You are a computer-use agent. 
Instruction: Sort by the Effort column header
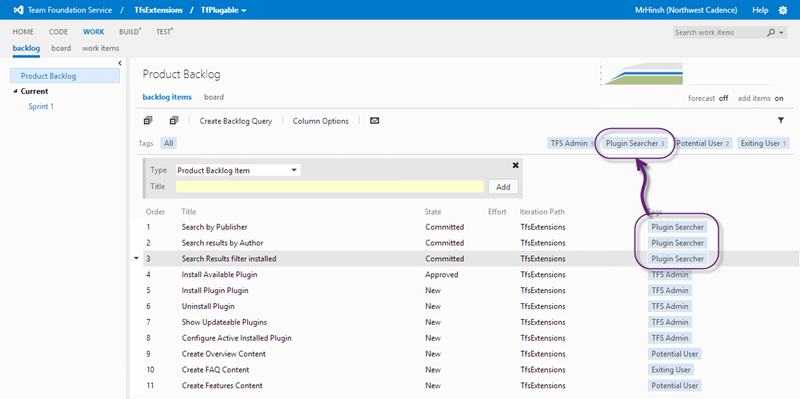[497, 212]
